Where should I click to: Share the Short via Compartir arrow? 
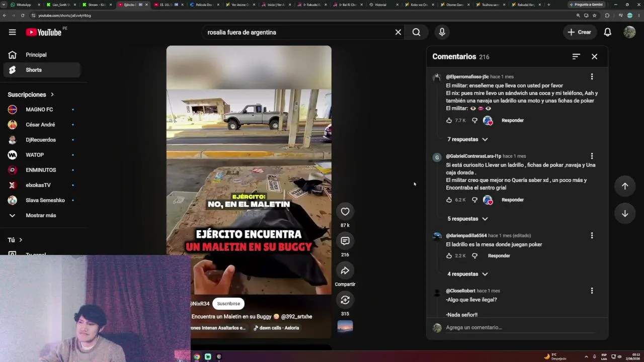pos(345,270)
